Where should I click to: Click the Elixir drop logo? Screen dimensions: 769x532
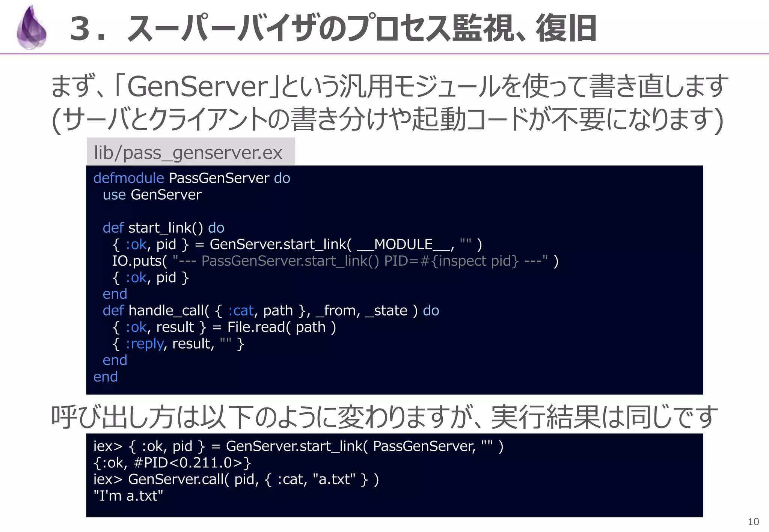click(x=32, y=27)
